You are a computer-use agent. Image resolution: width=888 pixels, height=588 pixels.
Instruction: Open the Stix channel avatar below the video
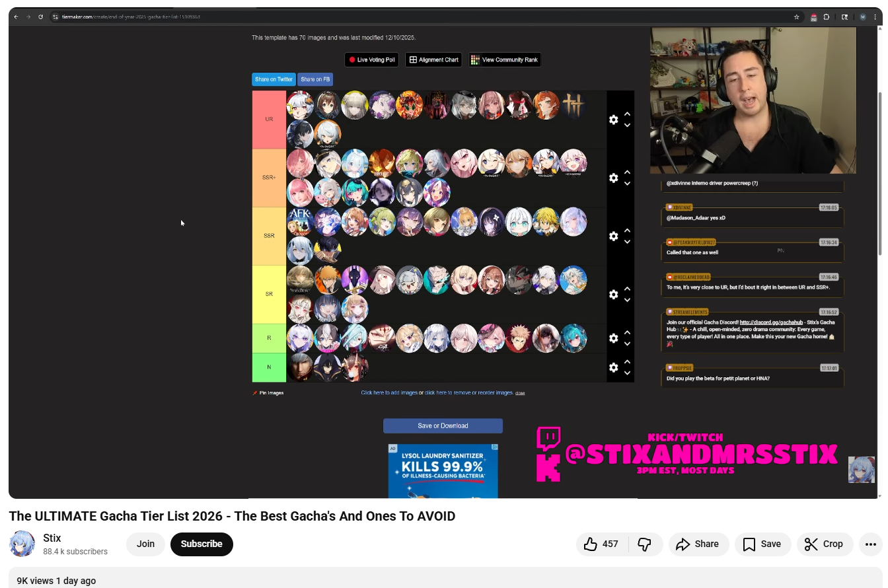click(x=22, y=544)
